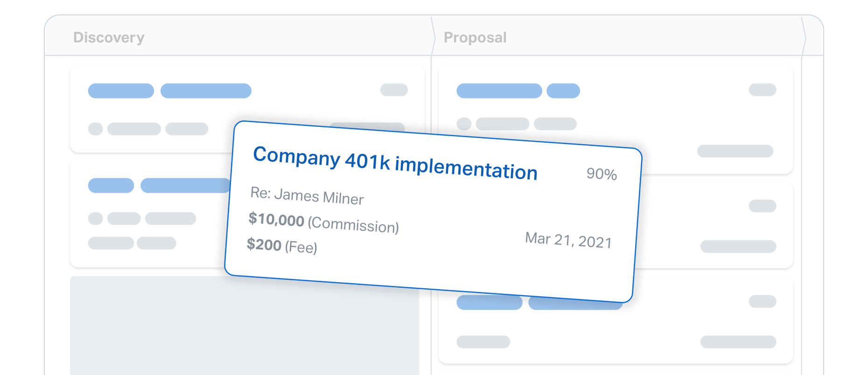Select the Proposal pipeline stage header

[x=475, y=37]
